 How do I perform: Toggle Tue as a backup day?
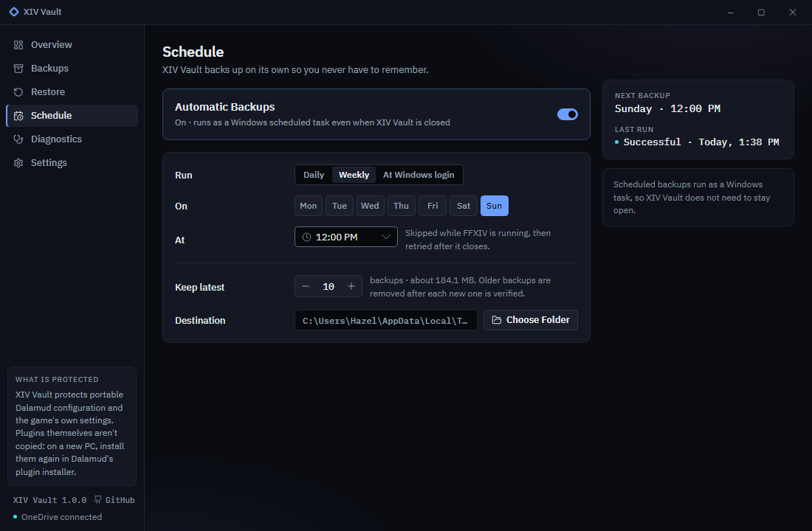[340, 206]
